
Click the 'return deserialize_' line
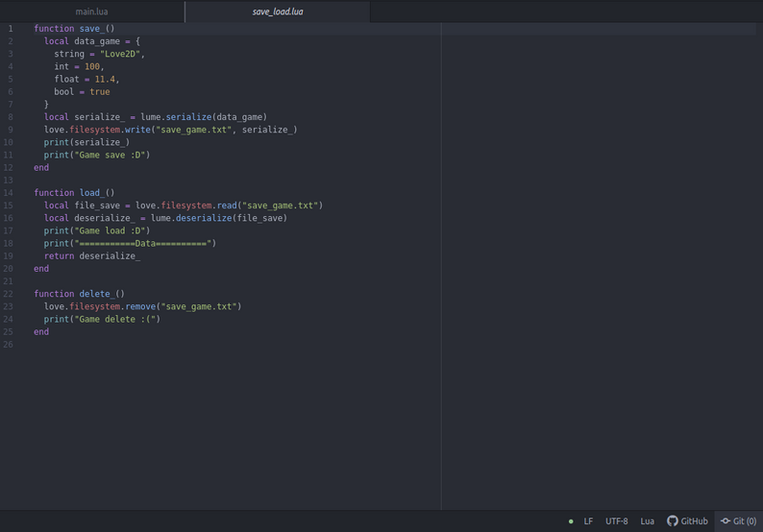click(92, 256)
